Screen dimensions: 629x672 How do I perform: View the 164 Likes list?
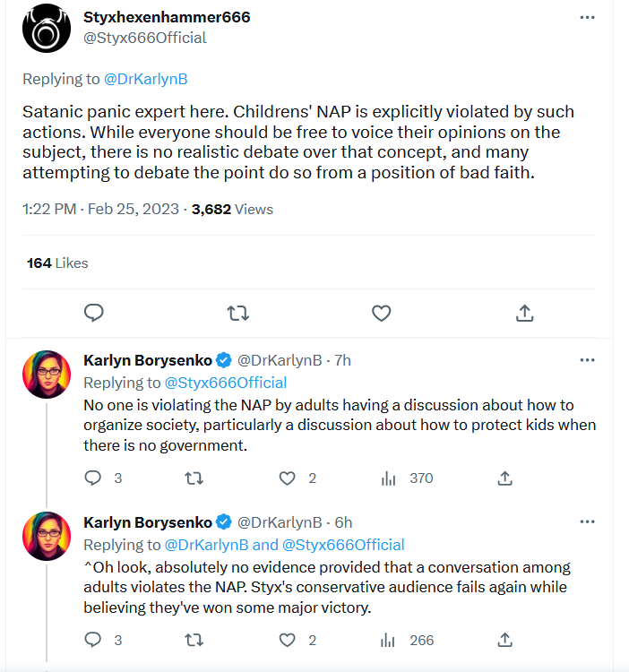57,263
